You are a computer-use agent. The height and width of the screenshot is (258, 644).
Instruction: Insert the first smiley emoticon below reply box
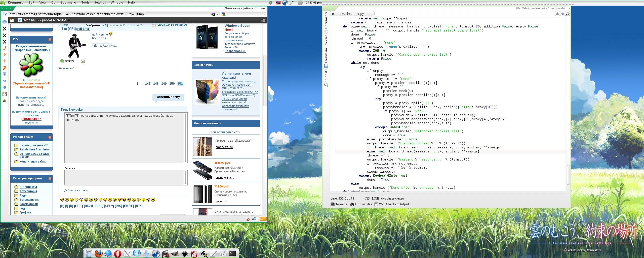[62, 200]
